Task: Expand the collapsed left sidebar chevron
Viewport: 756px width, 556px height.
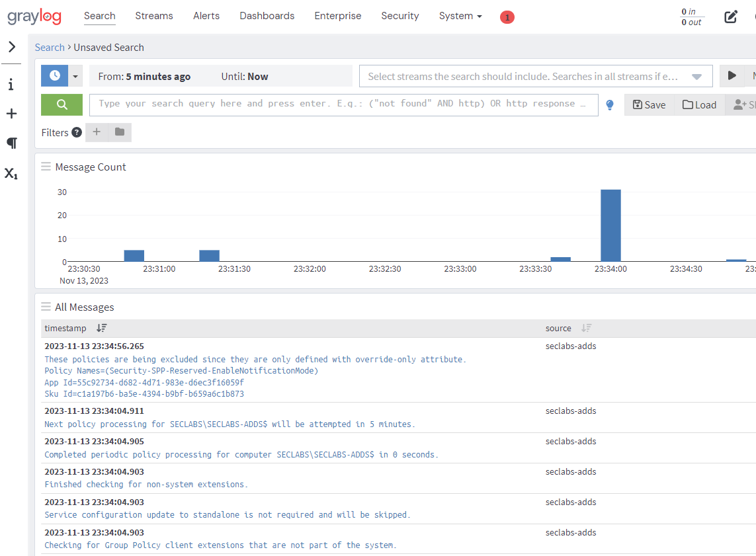Action: point(11,46)
